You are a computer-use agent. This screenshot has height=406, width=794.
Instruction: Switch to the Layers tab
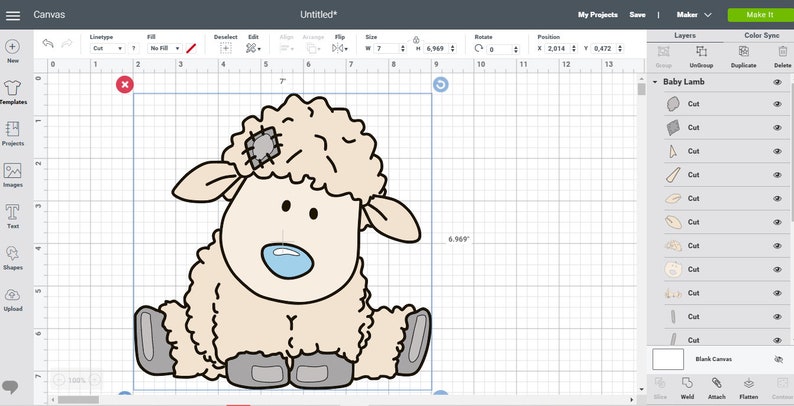pyautogui.click(x=685, y=36)
